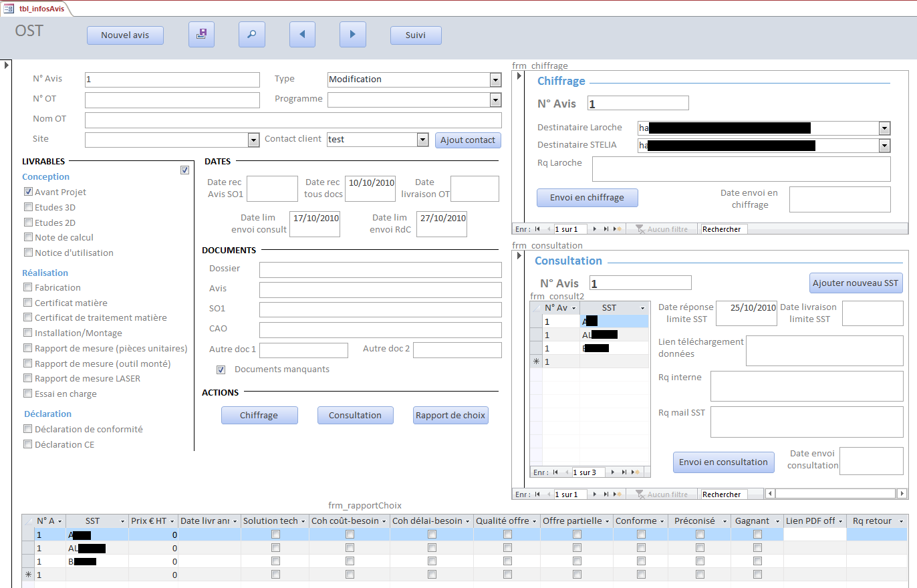Click last record icon in frm_consult2 navigator
The image size is (917, 588).
tap(625, 472)
